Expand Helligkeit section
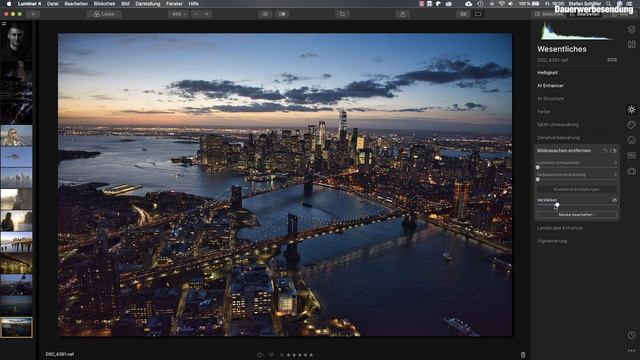 coord(547,73)
